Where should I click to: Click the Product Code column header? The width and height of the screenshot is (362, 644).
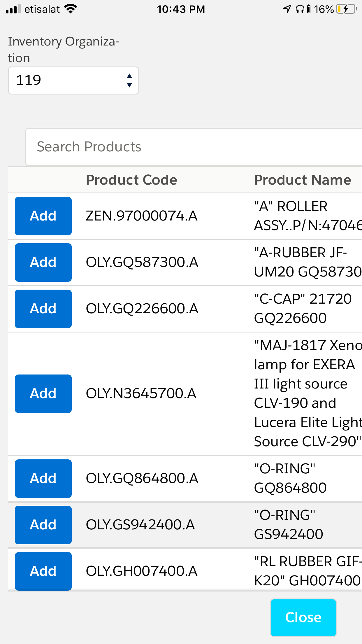pos(131,180)
